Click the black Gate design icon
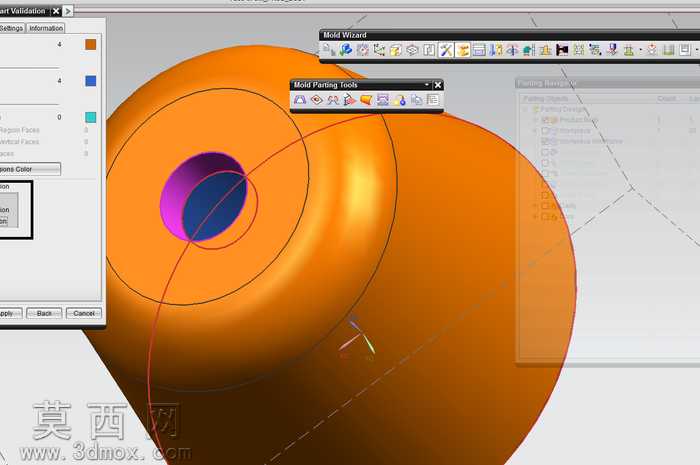 click(x=562, y=50)
